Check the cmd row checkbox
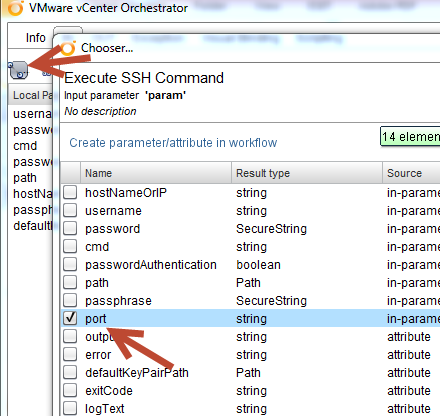Image resolution: width=440 pixels, height=416 pixels. point(70,247)
